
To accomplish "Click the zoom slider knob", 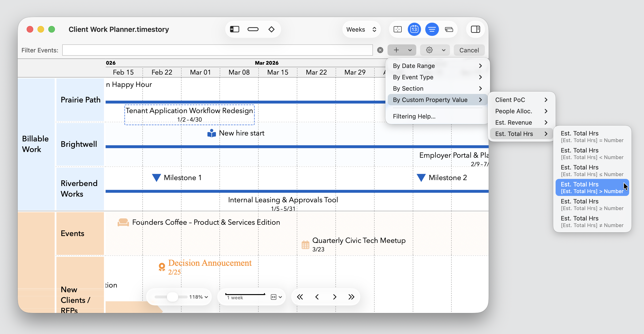I will point(172,297).
